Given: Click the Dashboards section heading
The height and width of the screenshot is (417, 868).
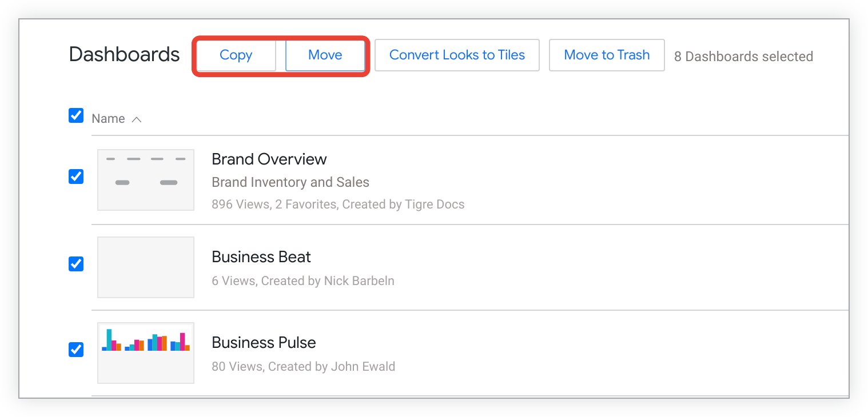Looking at the screenshot, I should (x=124, y=55).
